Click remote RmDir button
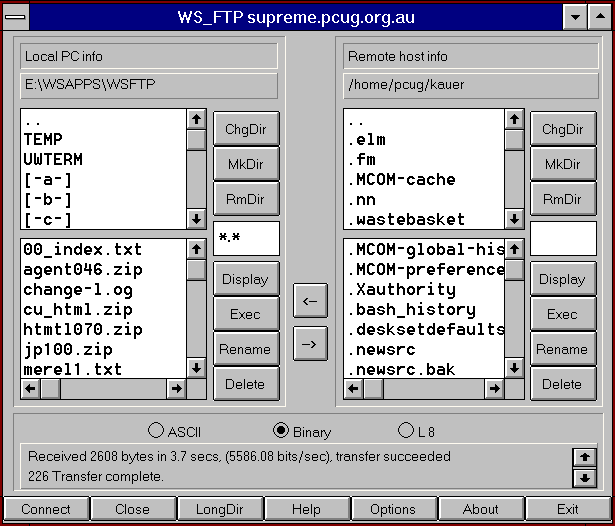 (563, 199)
